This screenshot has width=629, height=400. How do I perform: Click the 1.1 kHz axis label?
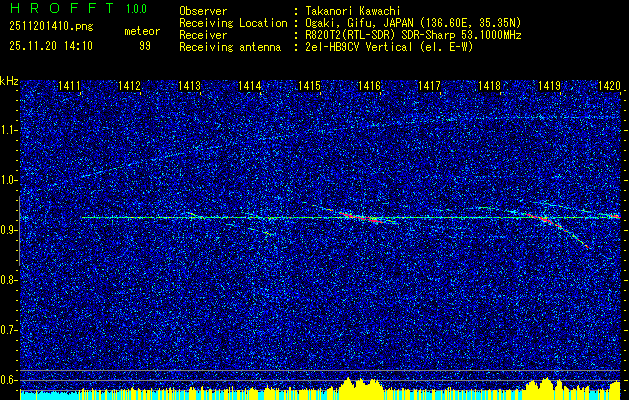coord(8,130)
